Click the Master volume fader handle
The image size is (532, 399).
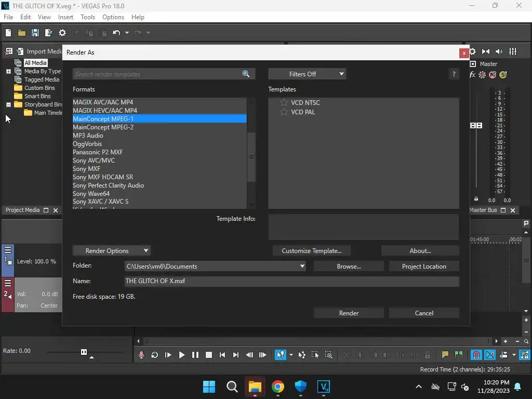[476, 126]
